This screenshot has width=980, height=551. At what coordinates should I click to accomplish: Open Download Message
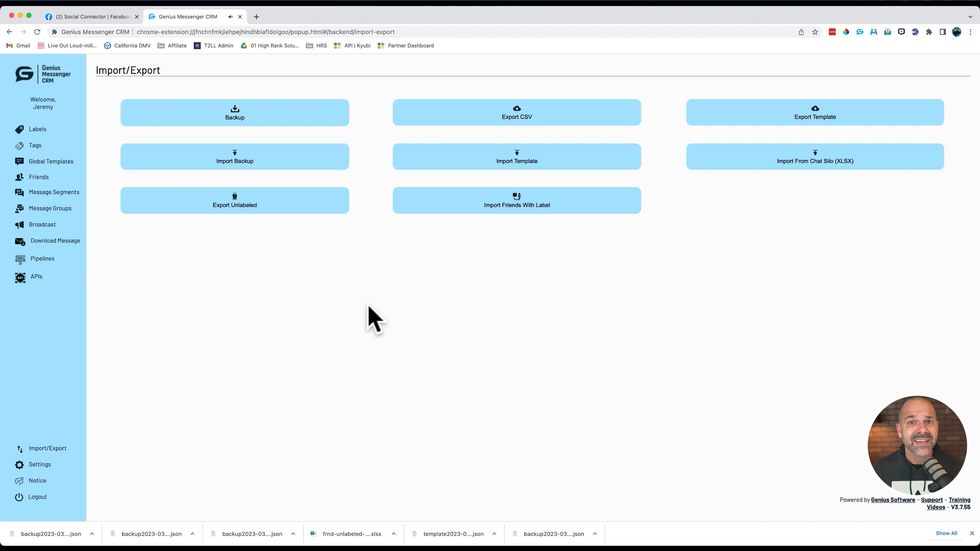coord(47,241)
